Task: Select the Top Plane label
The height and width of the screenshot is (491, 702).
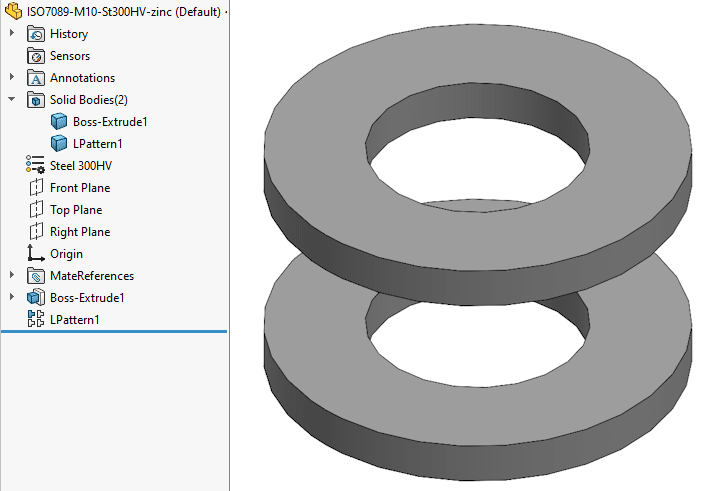Action: click(76, 210)
